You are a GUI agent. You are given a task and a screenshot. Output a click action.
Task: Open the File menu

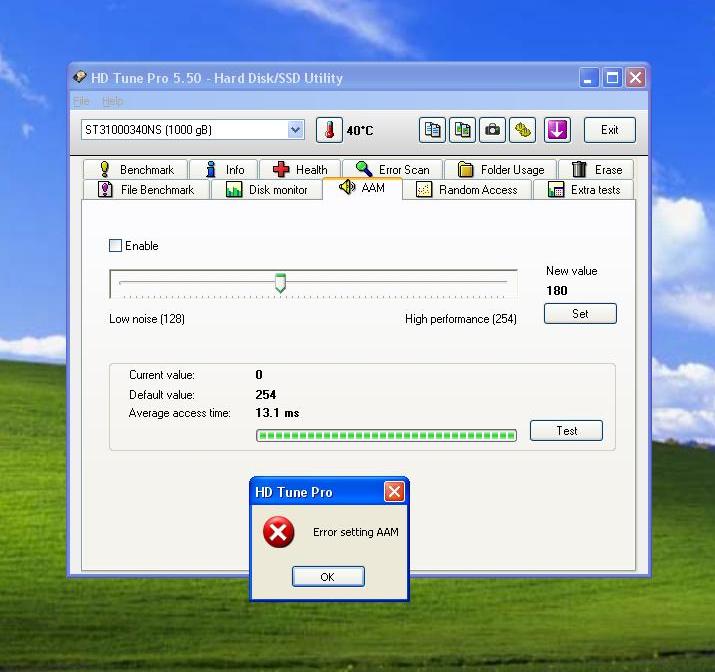81,101
